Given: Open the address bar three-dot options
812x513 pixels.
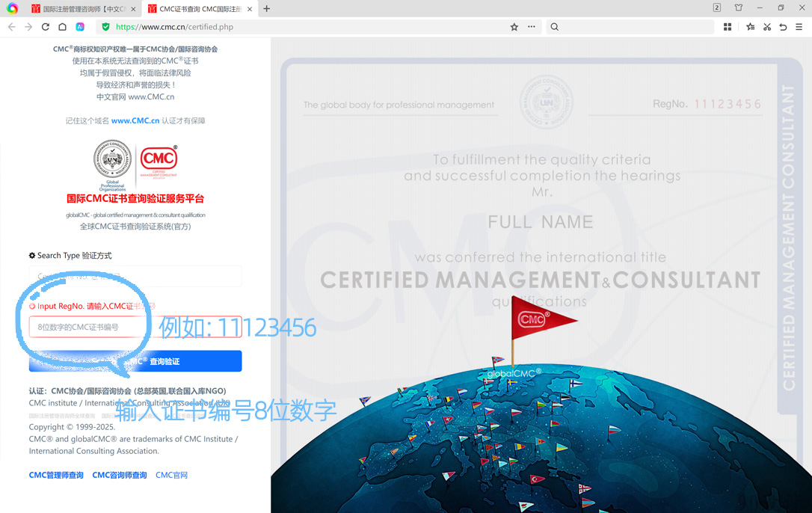Looking at the screenshot, I should (532, 26).
